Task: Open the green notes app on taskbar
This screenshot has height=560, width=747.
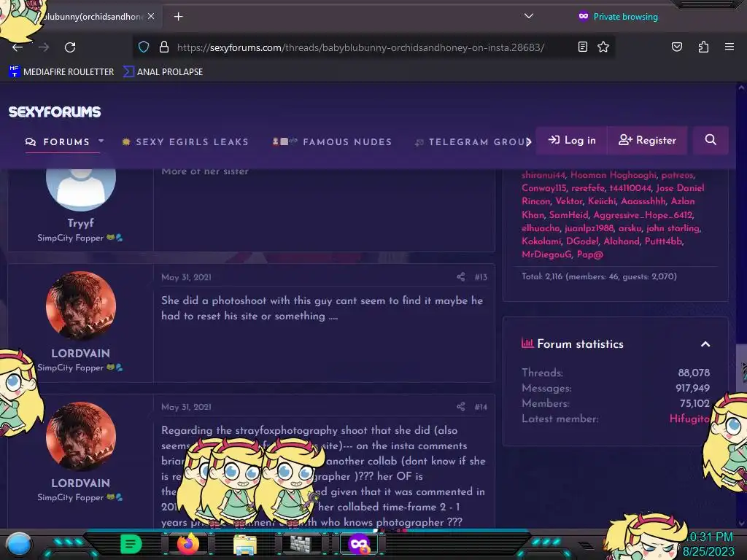Action: tap(131, 544)
